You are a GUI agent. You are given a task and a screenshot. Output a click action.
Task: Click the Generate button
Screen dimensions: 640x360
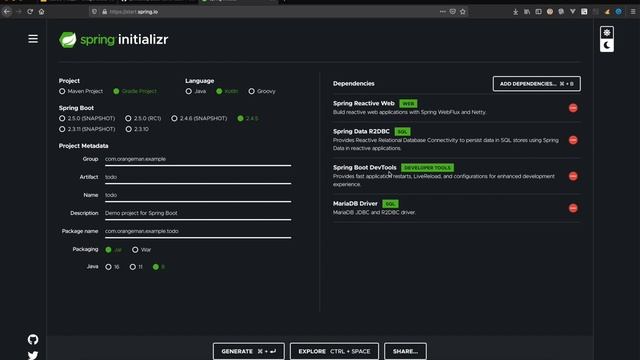tap(249, 351)
